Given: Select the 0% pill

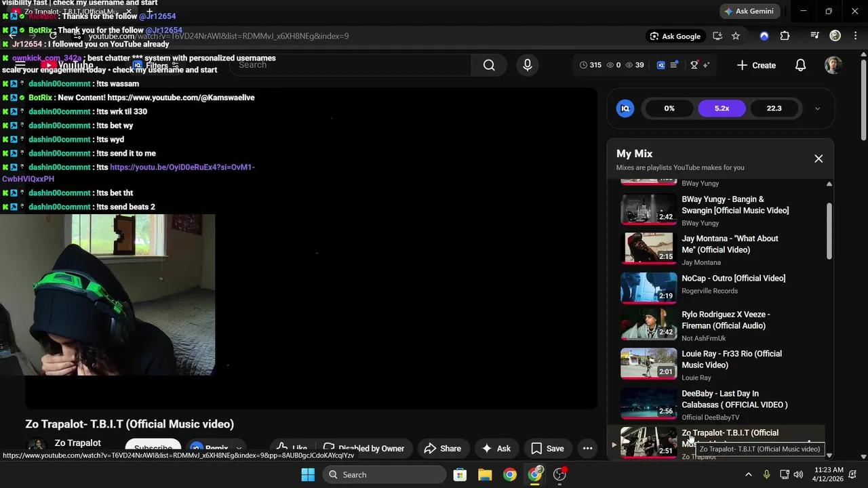Looking at the screenshot, I should click(x=669, y=108).
